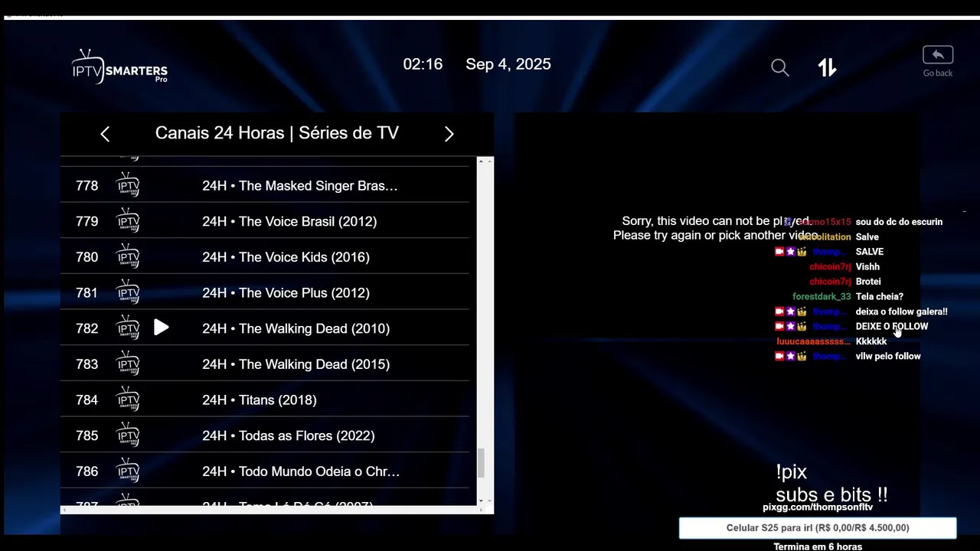The width and height of the screenshot is (980, 551).
Task: Click the Celular S25 para irl goal bar
Action: [x=818, y=528]
